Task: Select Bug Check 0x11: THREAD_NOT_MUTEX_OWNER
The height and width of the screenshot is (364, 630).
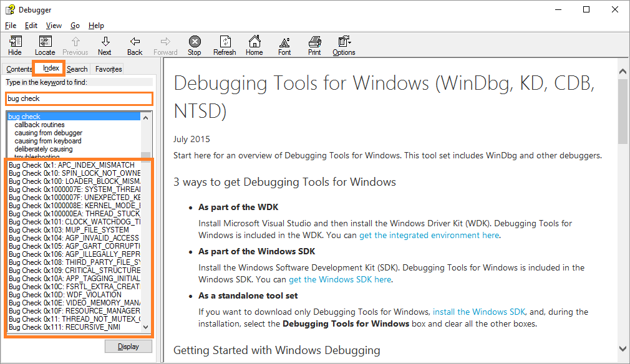Action: tap(74, 319)
